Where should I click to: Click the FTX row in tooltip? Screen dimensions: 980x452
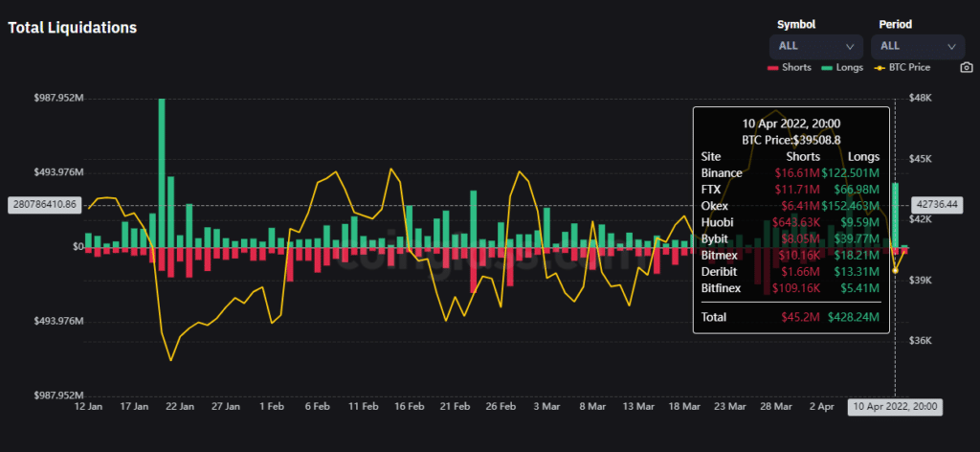(x=790, y=190)
